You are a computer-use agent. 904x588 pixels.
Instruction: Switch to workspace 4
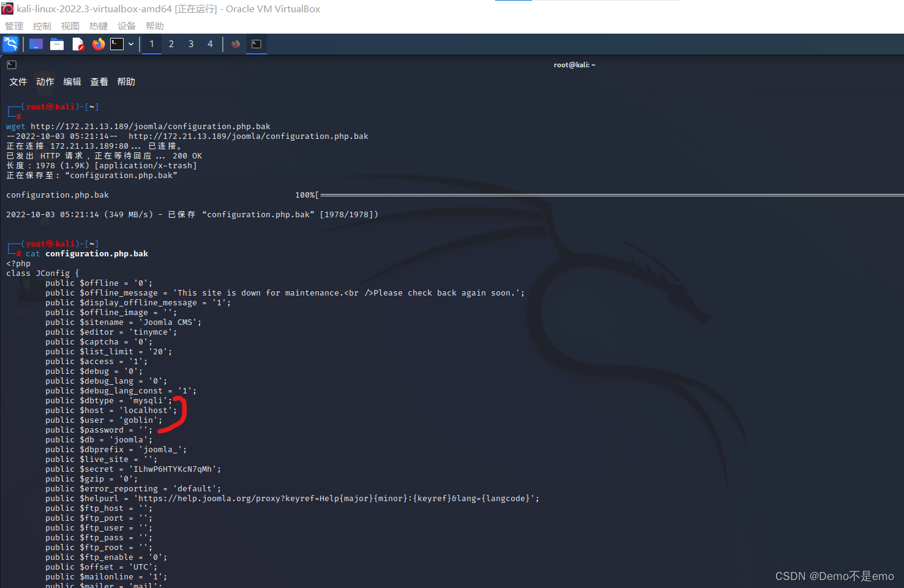click(x=210, y=44)
